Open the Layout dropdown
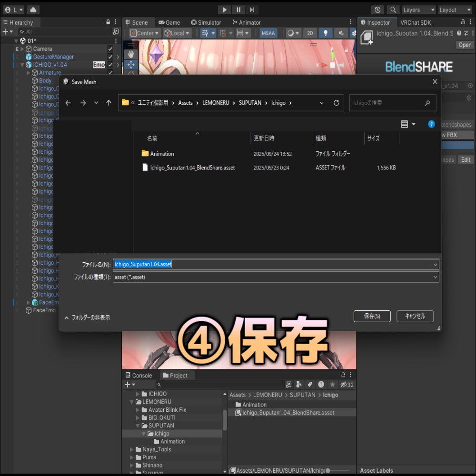This screenshot has width=476, height=476. click(455, 10)
